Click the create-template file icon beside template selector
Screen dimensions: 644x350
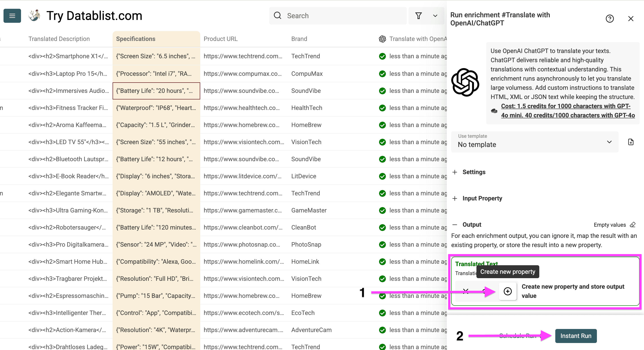pyautogui.click(x=631, y=142)
